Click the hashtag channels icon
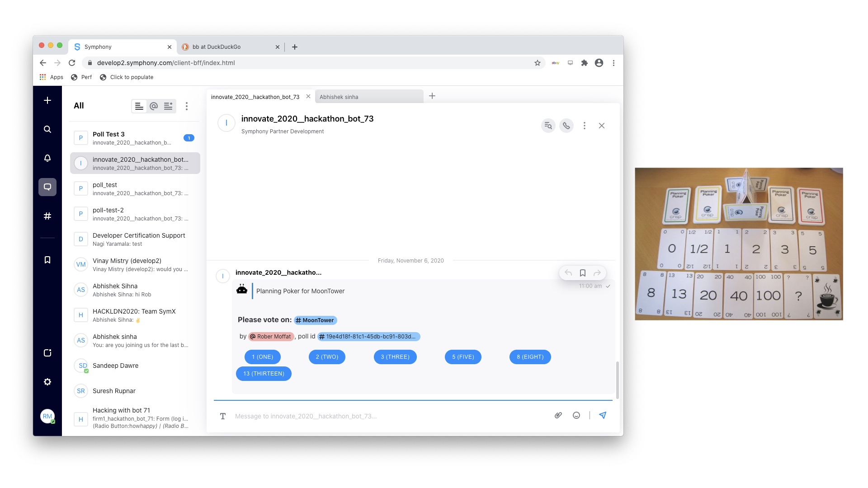The height and width of the screenshot is (488, 868). click(48, 216)
